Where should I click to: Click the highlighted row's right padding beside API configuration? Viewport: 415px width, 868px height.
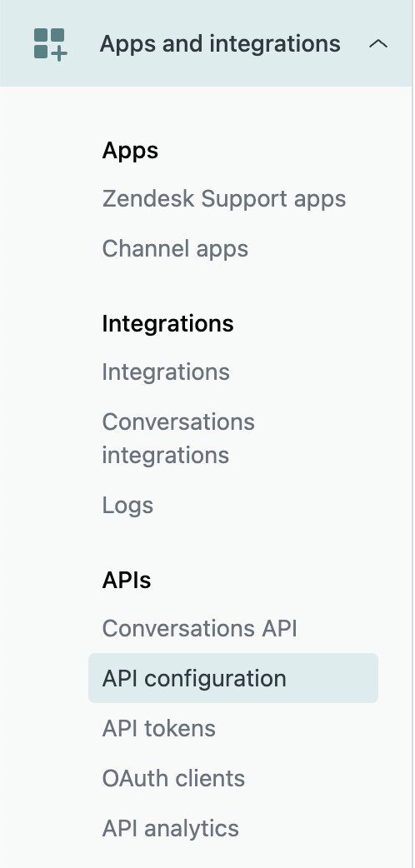tap(332, 678)
